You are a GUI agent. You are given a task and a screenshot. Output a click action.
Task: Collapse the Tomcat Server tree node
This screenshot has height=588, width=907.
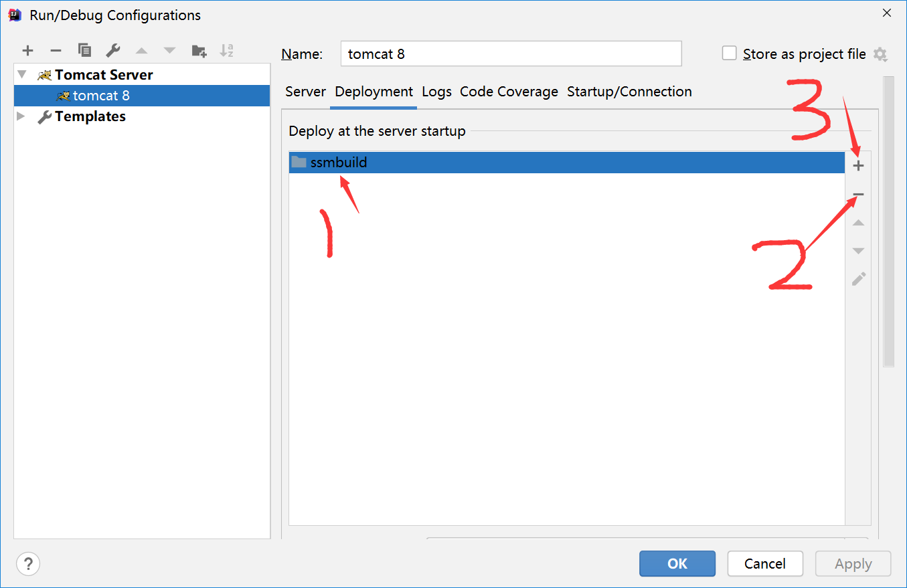(21, 74)
